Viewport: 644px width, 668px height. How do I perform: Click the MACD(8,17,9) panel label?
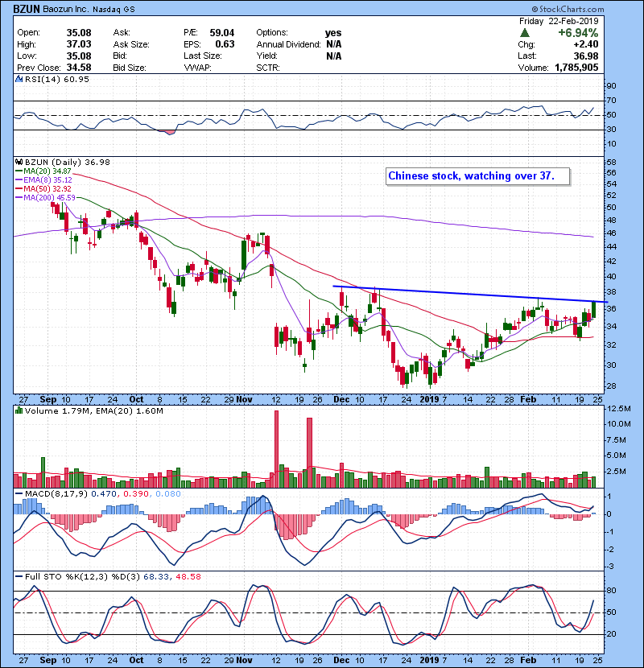click(56, 494)
